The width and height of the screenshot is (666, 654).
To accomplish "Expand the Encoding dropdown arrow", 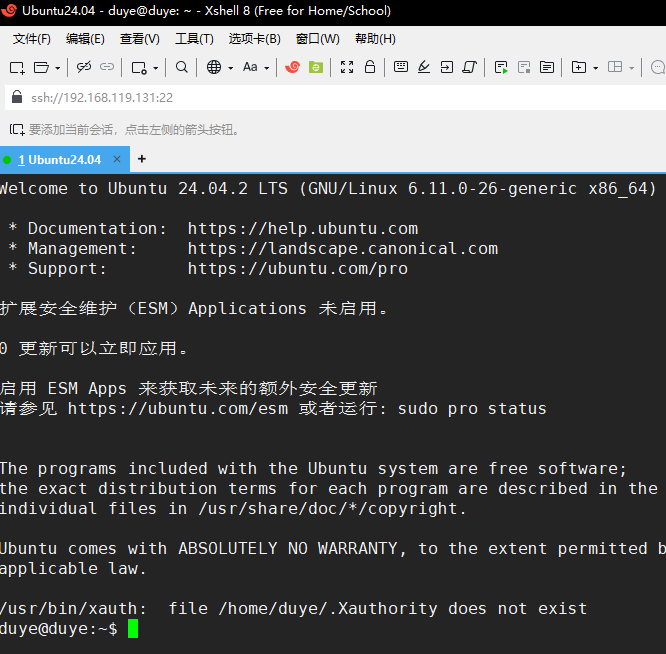I will pos(231,68).
